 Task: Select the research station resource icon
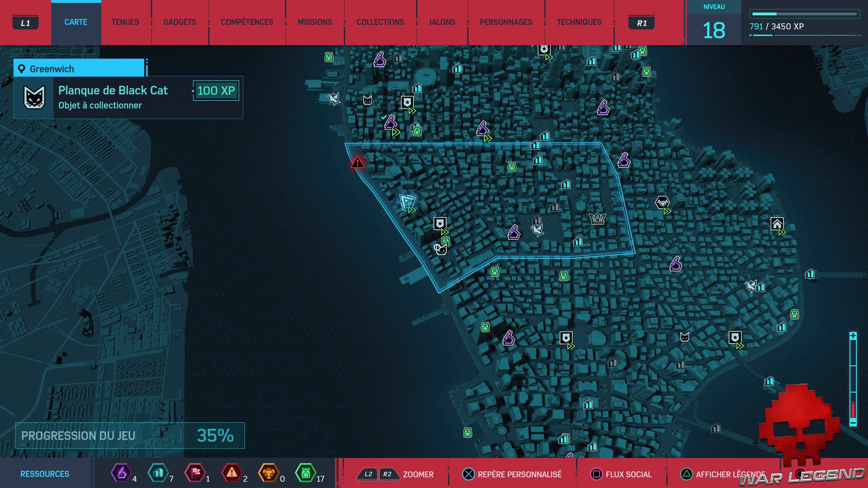[121, 473]
